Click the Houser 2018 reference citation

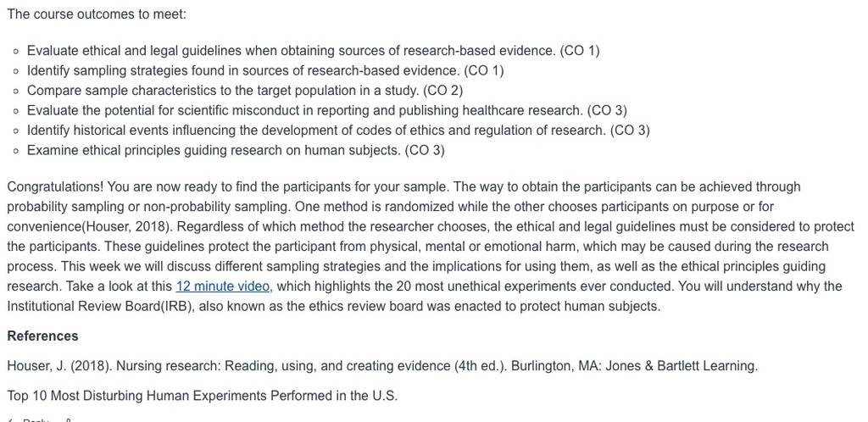click(x=382, y=366)
